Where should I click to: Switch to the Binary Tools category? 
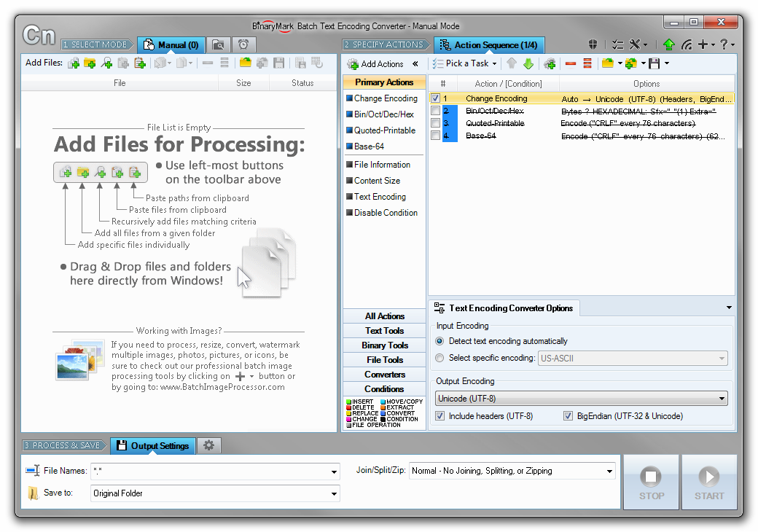[383, 345]
